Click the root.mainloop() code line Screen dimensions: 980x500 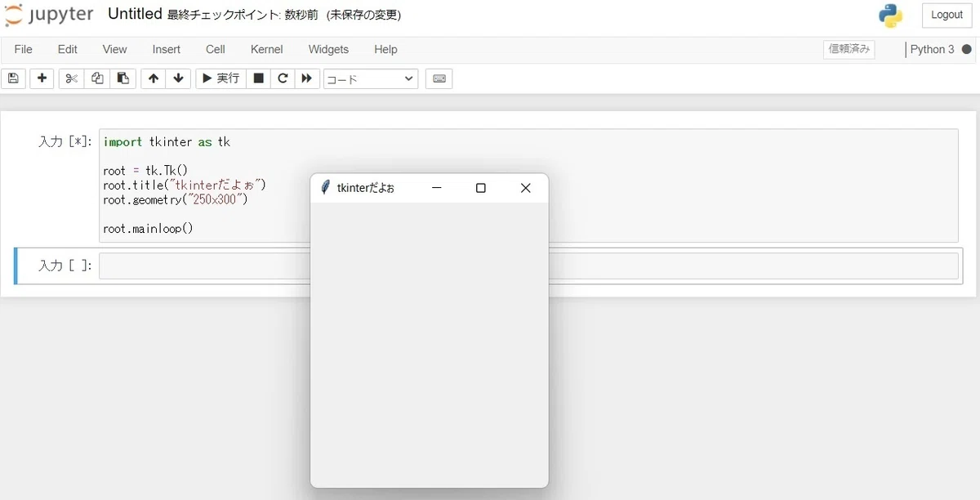[x=148, y=229]
